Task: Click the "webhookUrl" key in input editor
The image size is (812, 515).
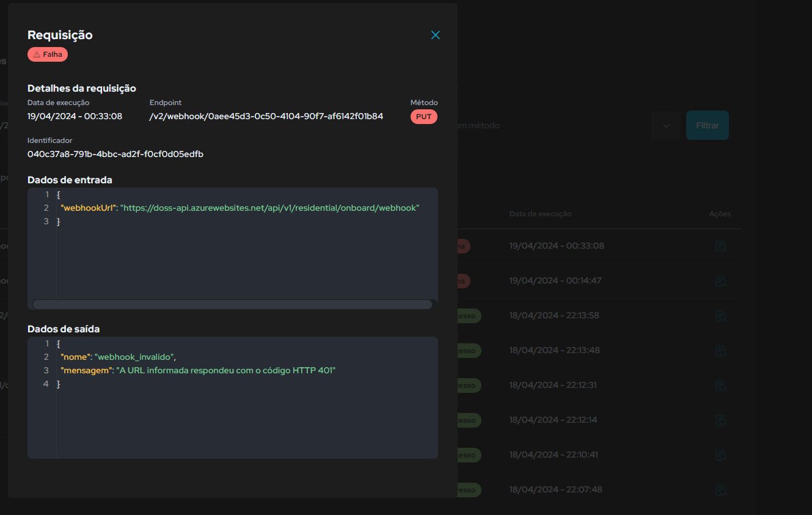Action: click(89, 208)
